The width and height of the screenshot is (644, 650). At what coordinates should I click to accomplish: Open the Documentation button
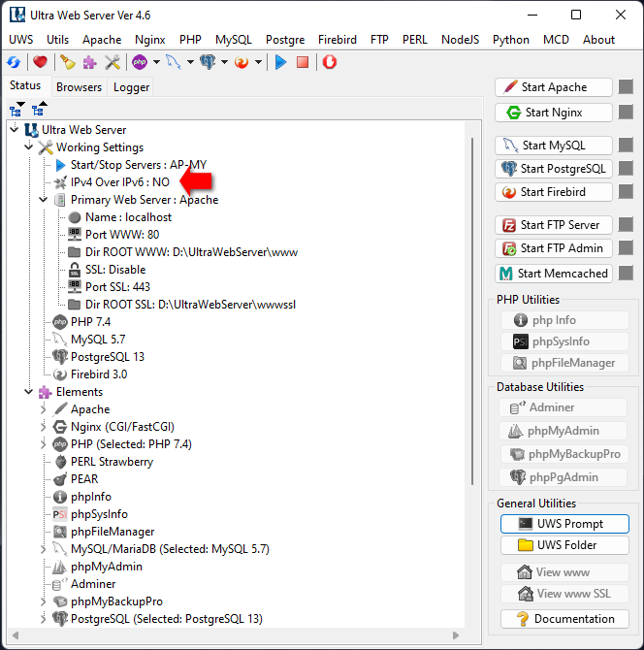pyautogui.click(x=564, y=619)
